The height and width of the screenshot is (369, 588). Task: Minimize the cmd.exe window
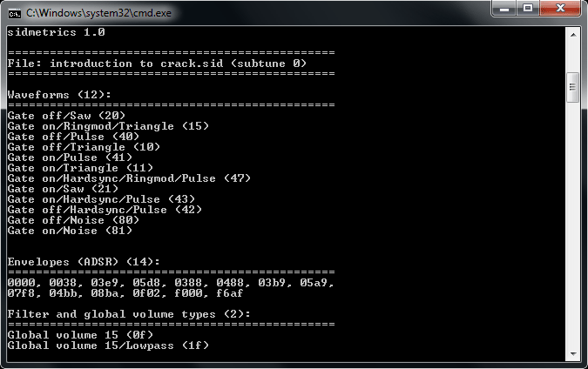point(504,8)
